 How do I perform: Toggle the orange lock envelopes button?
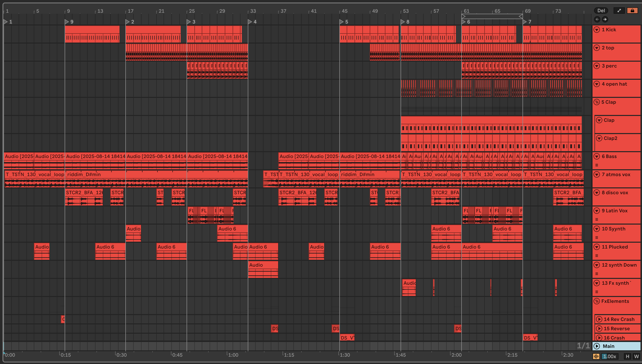pyautogui.click(x=632, y=11)
